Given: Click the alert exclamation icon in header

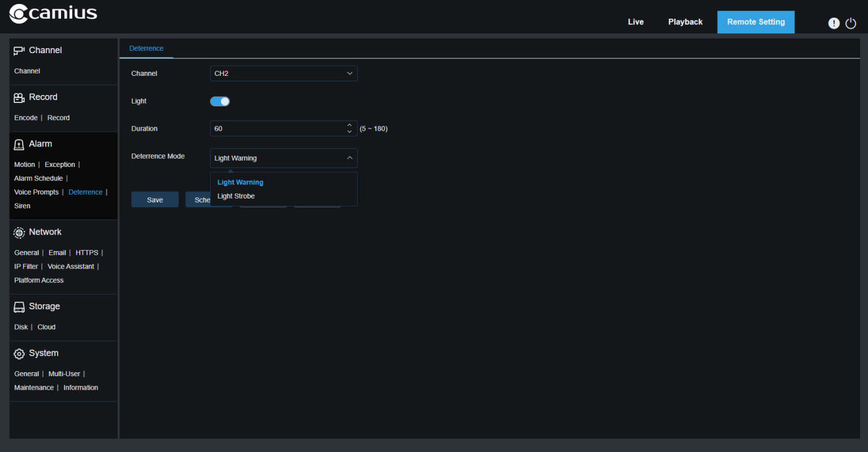Looking at the screenshot, I should (x=834, y=23).
